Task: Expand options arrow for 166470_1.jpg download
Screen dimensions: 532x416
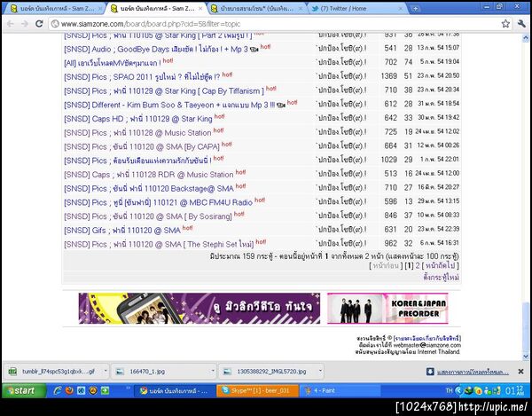Action: pos(213,371)
